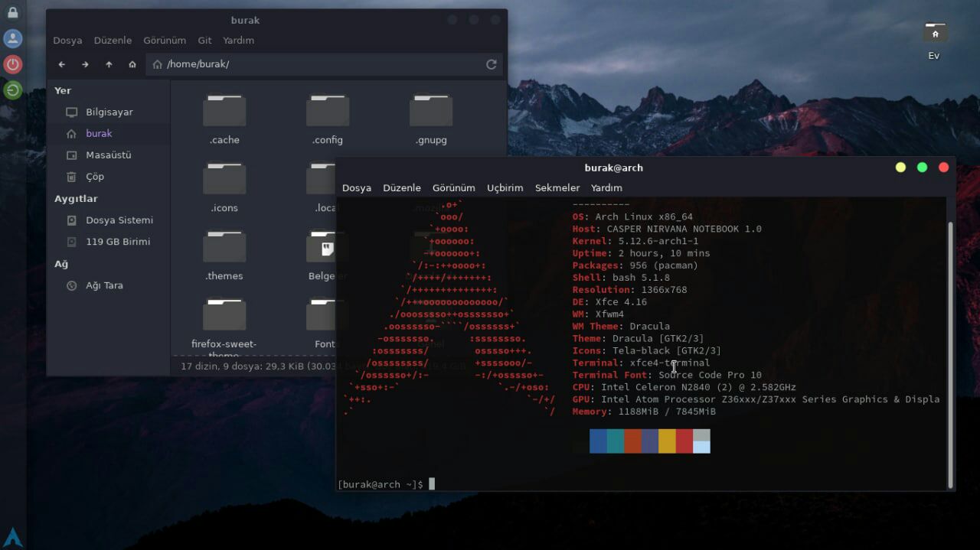The height and width of the screenshot is (550, 980).
Task: Open Düzenle menu in file manager
Action: (x=113, y=40)
